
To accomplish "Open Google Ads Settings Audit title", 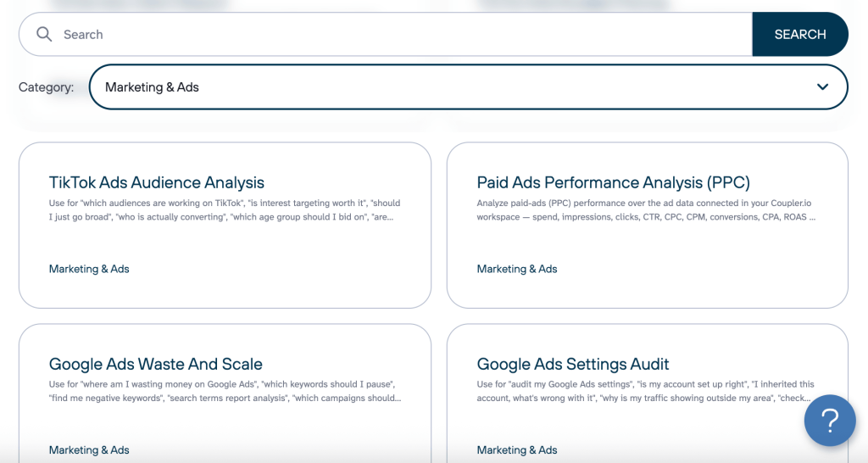I will (x=573, y=364).
